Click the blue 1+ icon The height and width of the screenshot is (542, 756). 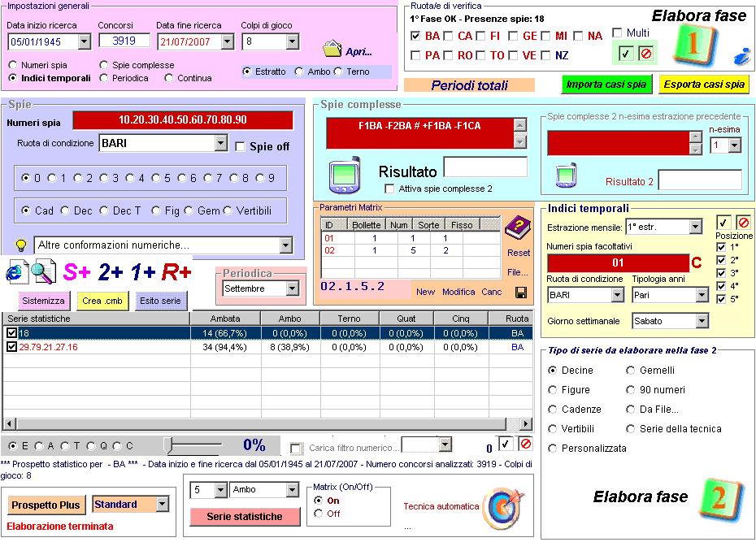pos(143,272)
